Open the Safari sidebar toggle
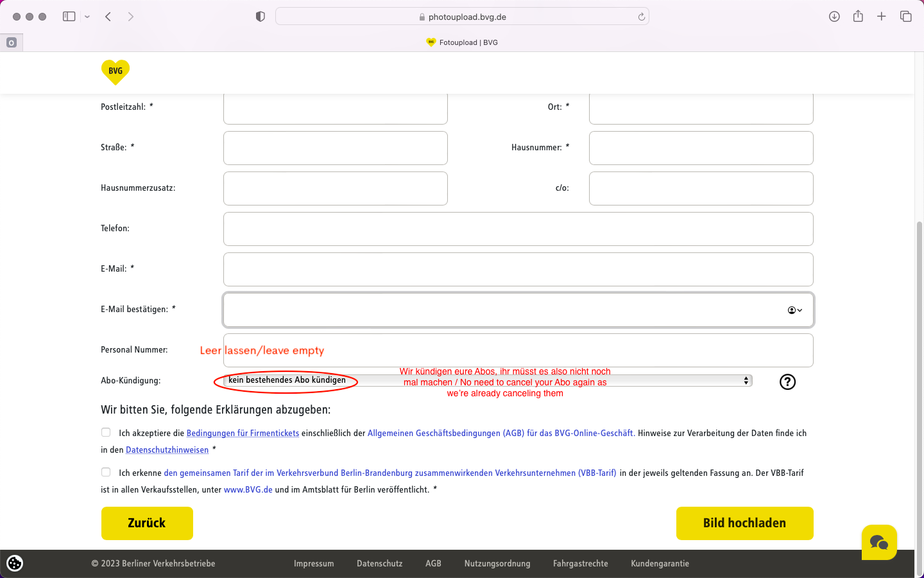924x578 pixels. coord(69,17)
